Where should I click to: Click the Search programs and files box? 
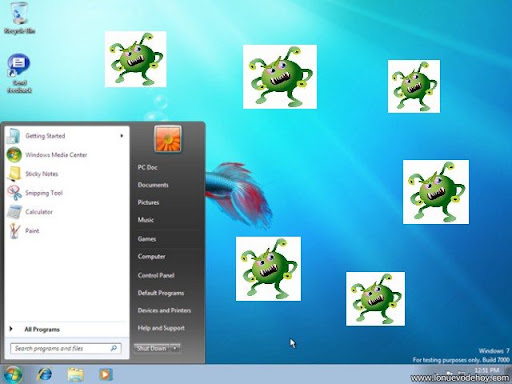(65, 348)
